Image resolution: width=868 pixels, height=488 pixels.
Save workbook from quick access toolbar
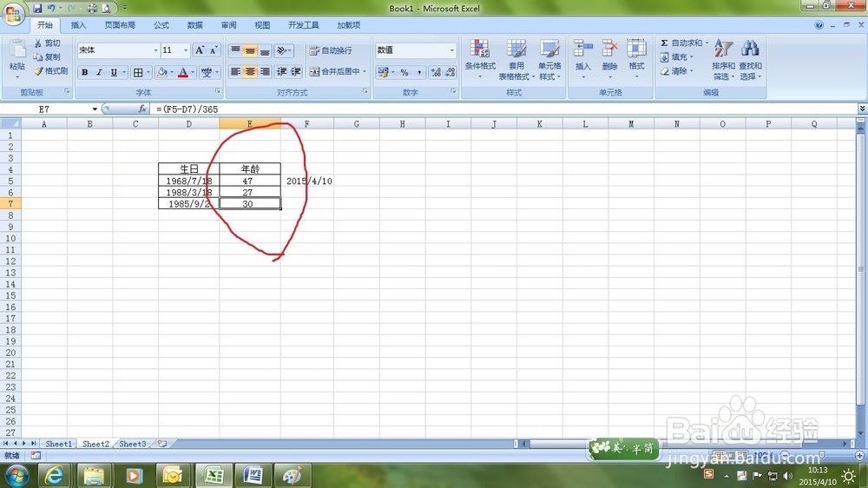tap(37, 9)
